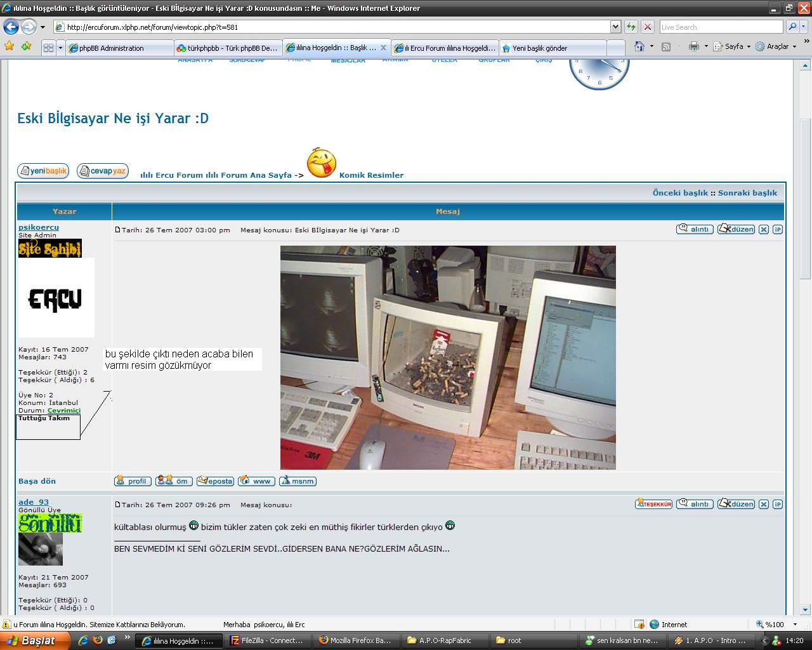The height and width of the screenshot is (650, 812).
Task: Add to Favorites with the green plus star
Action: pos(26,46)
